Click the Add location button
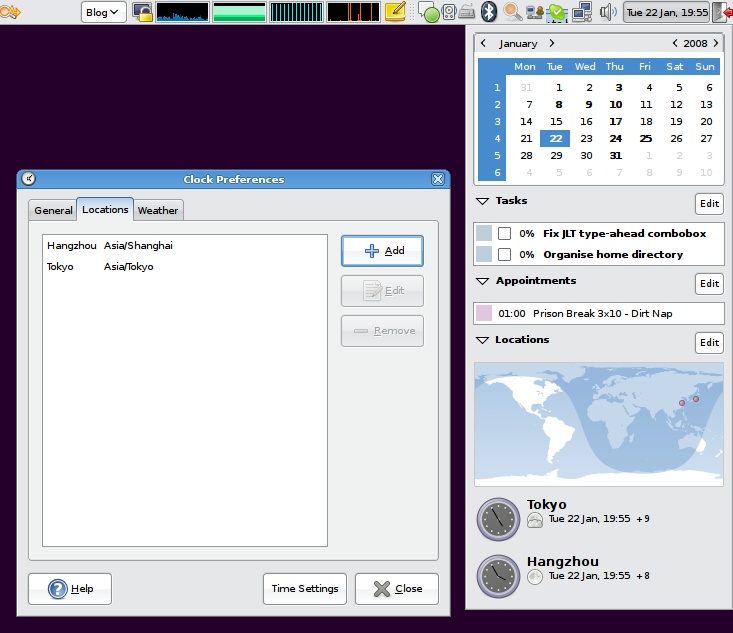The height and width of the screenshot is (633, 733). click(382, 251)
